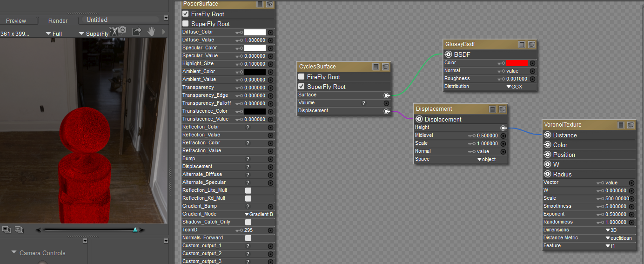Viewport: 644px width, 264px height.
Task: Toggle CyclesSurface node preview eye icon
Action: tap(385, 67)
